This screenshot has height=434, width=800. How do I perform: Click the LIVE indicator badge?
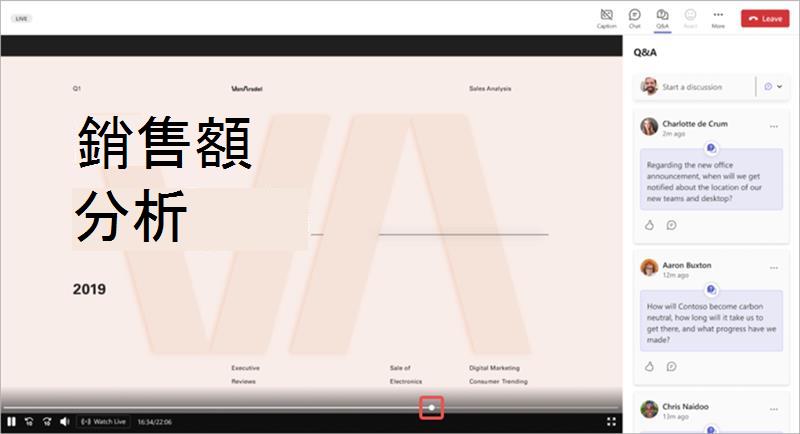[21, 19]
